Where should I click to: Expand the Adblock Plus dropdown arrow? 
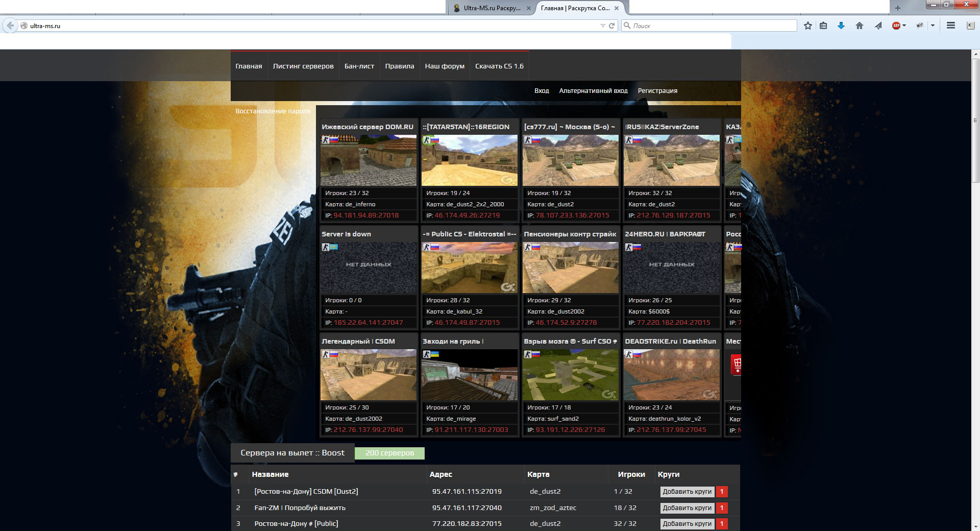(x=904, y=26)
